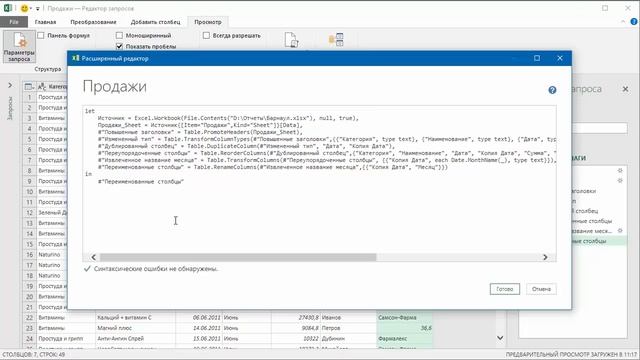
Task: Switch to the Главная tab
Action: point(45,22)
